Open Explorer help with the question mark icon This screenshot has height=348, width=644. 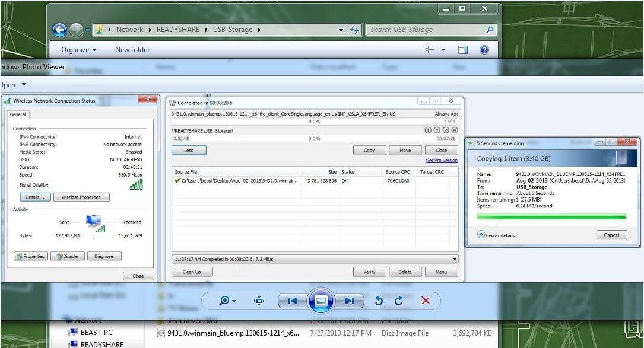(x=484, y=50)
